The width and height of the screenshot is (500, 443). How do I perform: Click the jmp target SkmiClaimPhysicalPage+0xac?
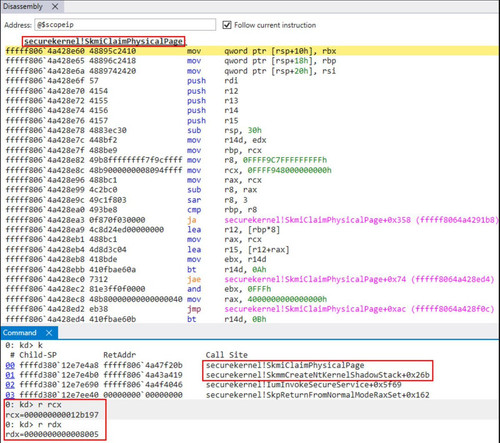click(359, 309)
